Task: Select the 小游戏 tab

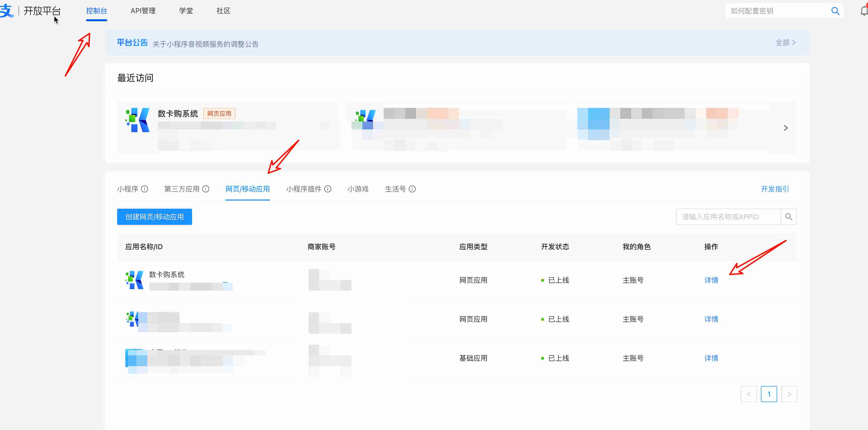Action: (x=358, y=189)
